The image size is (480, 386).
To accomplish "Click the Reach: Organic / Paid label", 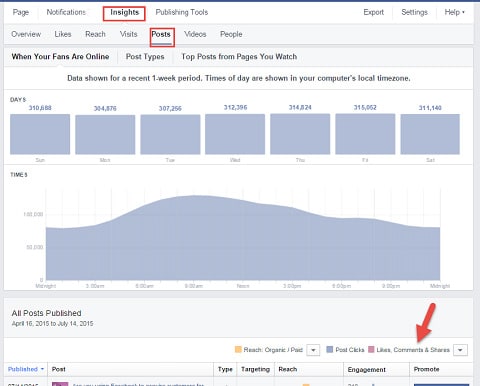I will pos(273,350).
